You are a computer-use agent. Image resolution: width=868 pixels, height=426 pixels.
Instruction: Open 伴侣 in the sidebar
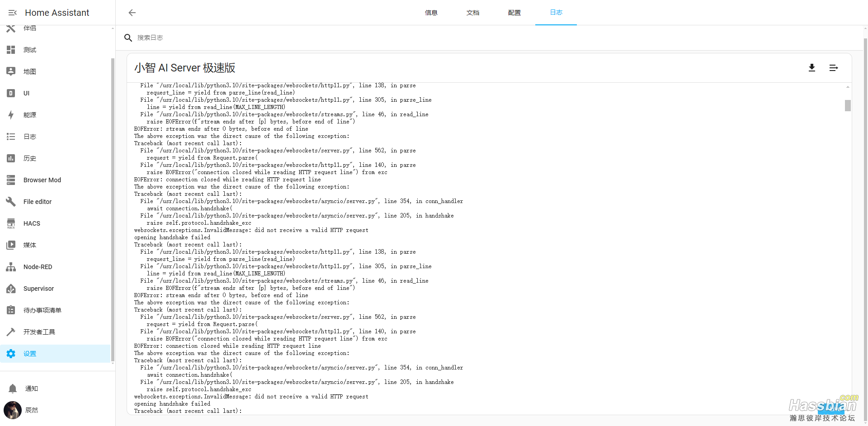[x=55, y=28]
